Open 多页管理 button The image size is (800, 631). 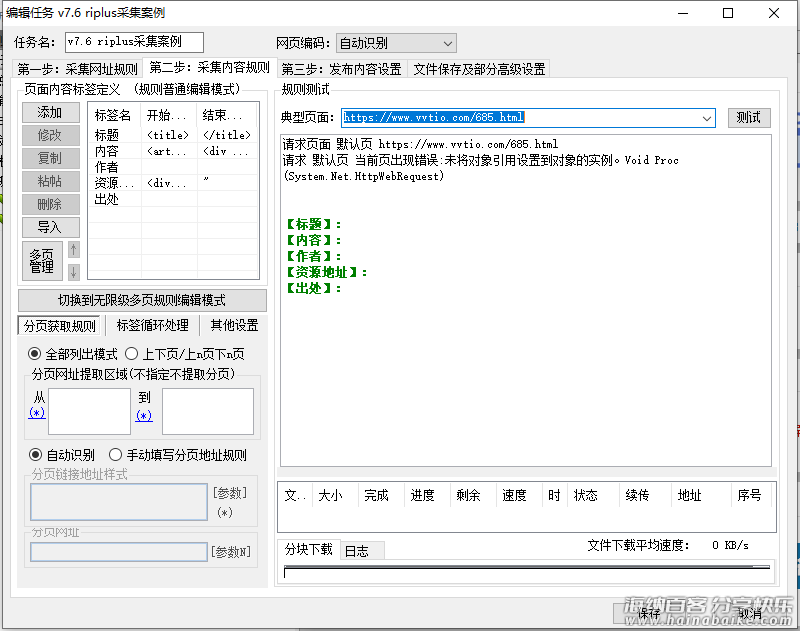(x=42, y=261)
